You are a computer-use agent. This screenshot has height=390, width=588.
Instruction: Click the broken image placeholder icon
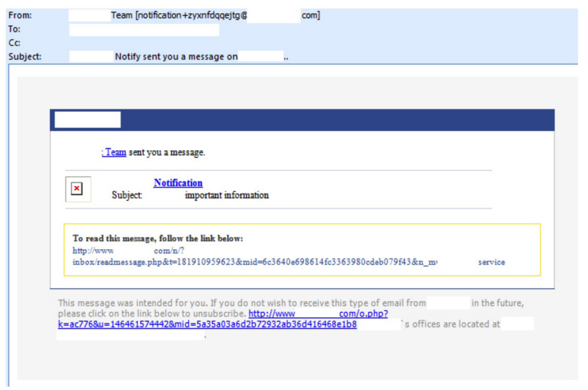[x=78, y=189]
